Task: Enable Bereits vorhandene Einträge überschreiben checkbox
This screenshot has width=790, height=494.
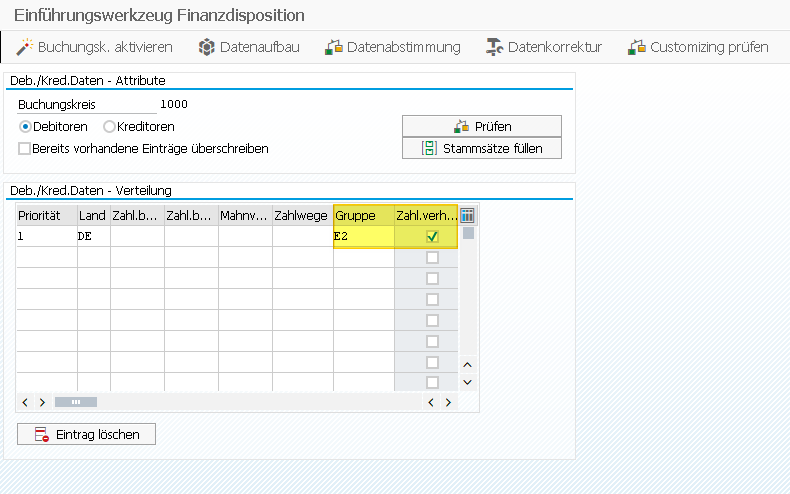Action: 25,149
